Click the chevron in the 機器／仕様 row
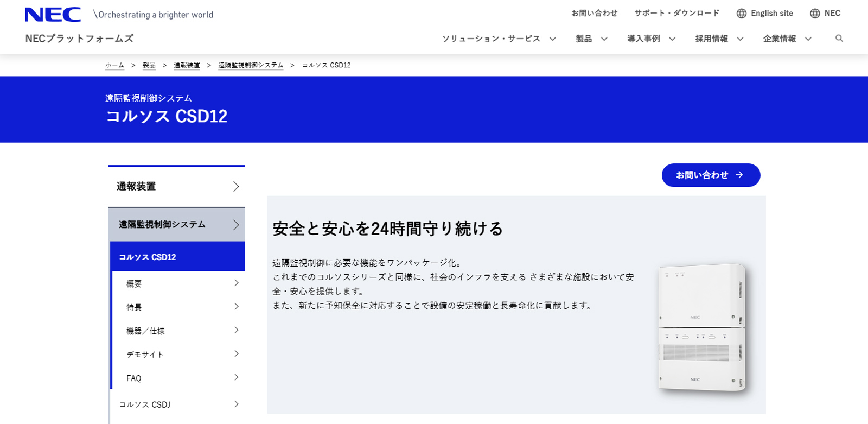This screenshot has width=868, height=424. 237,330
